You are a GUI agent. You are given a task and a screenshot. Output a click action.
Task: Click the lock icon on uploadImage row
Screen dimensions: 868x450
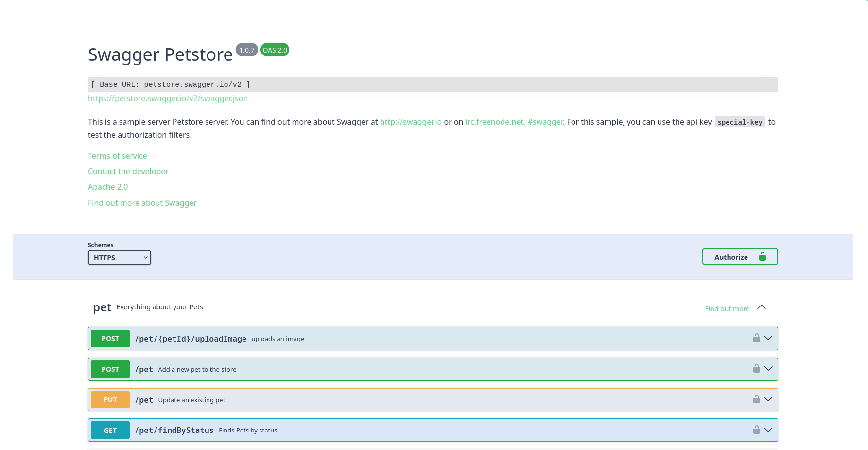pyautogui.click(x=756, y=338)
